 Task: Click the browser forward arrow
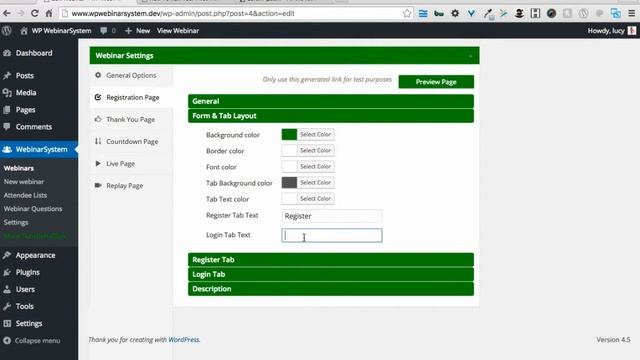[20, 13]
